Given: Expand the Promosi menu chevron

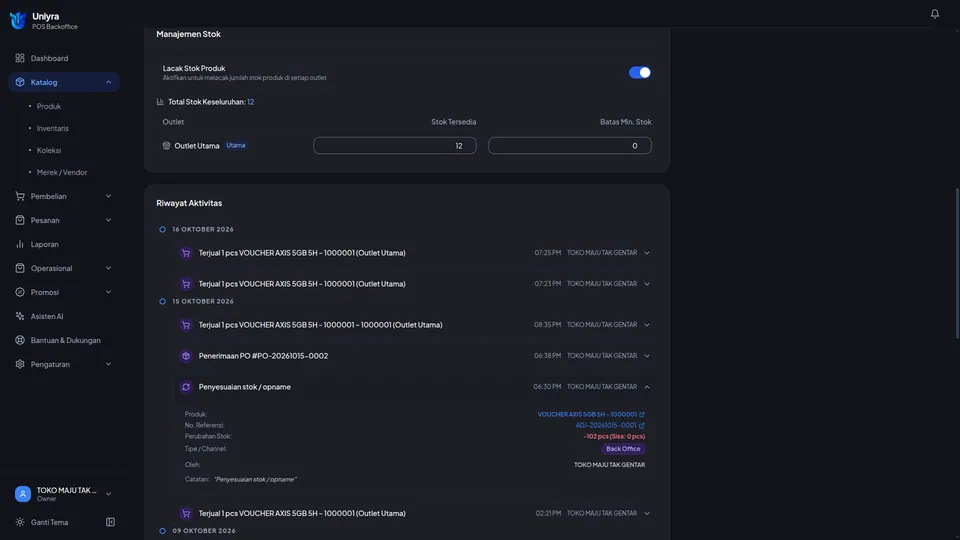Looking at the screenshot, I should tap(108, 292).
